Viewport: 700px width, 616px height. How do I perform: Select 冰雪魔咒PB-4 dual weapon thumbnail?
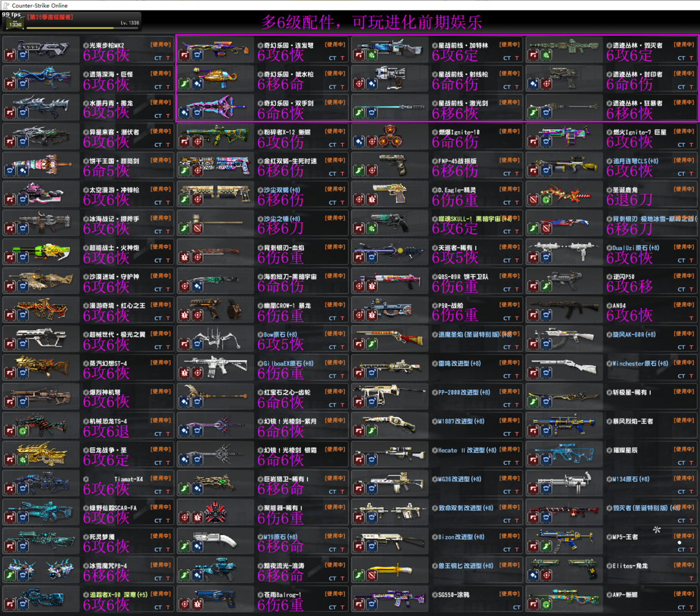pos(41,569)
